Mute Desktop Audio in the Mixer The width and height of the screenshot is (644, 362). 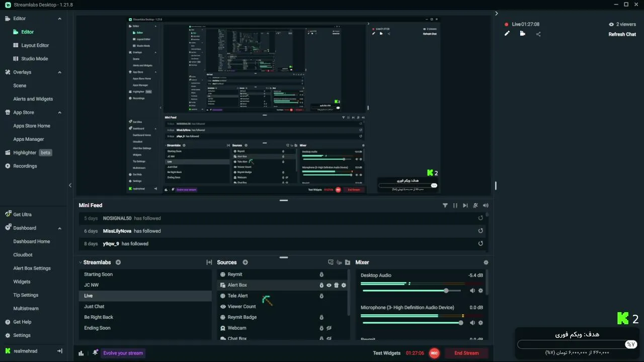pos(472,291)
